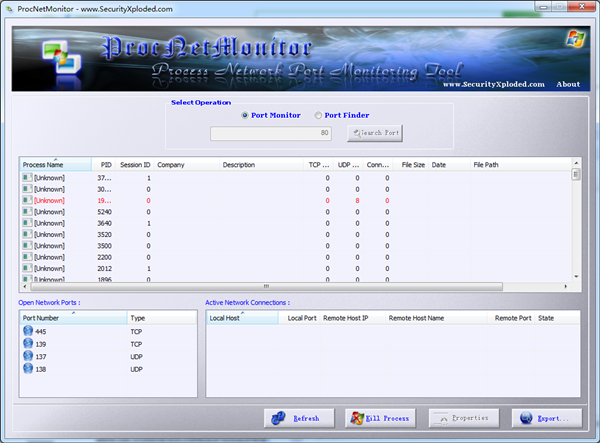The width and height of the screenshot is (600, 443).
Task: Click process list vertical scrollbar up arrow
Action: point(576,163)
